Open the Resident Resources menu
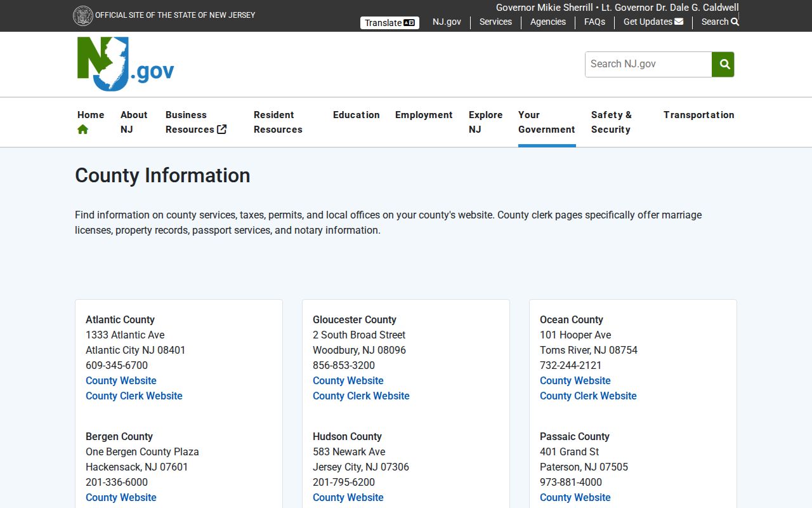This screenshot has width=812, height=508. coord(278,122)
